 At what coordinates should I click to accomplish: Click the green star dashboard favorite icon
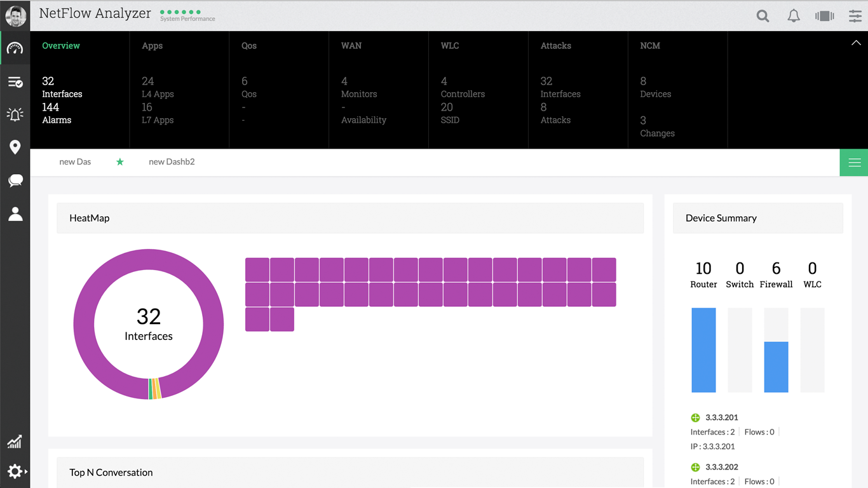coord(120,162)
